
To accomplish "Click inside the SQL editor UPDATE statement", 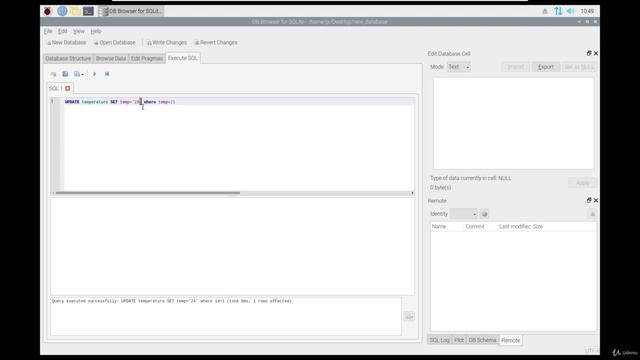I will coord(120,102).
